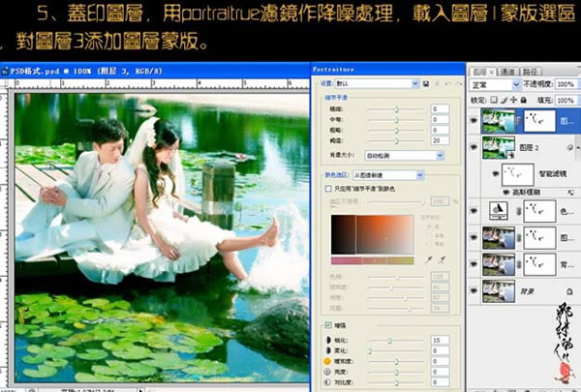Open the skin tone mask 从图像新建 dropdown
Viewport: 581px width, 392px height.
tap(388, 175)
